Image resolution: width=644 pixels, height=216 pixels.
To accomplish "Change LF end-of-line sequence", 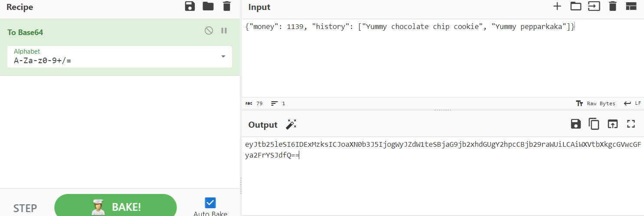I will (x=632, y=103).
